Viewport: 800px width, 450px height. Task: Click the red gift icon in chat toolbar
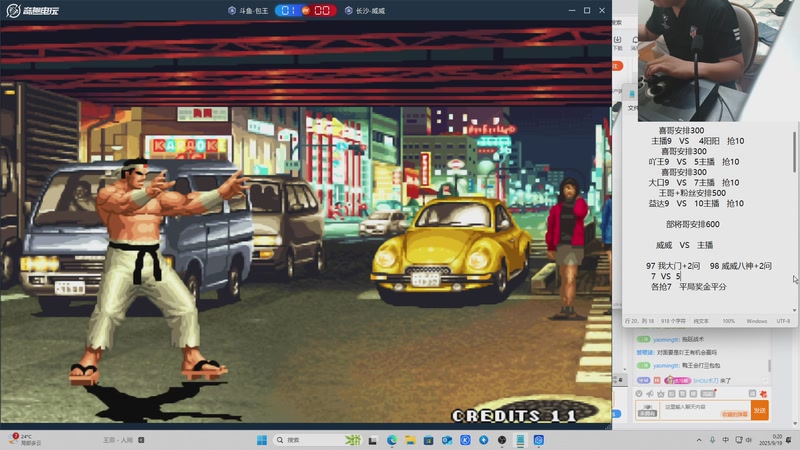[x=763, y=393]
